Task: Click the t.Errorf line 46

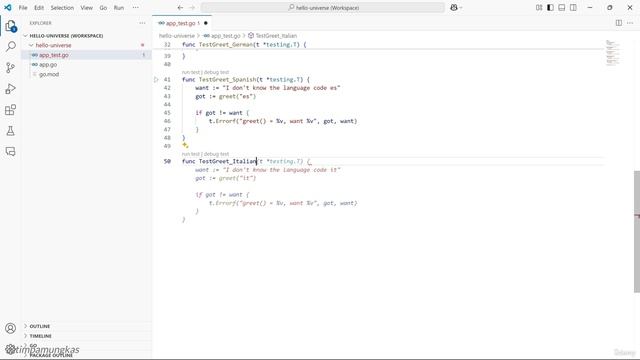Action: click(283, 121)
